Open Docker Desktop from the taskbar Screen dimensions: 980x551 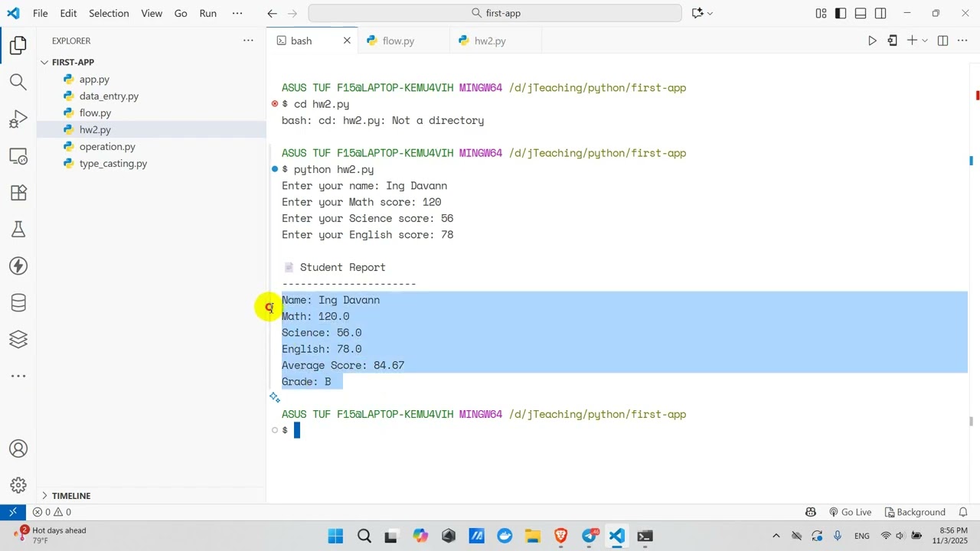[x=505, y=536]
